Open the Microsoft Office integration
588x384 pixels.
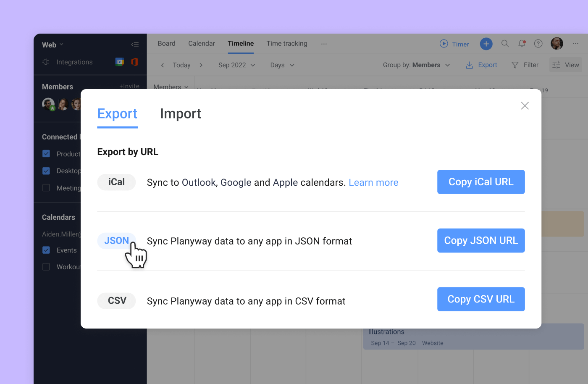pyautogui.click(x=134, y=62)
